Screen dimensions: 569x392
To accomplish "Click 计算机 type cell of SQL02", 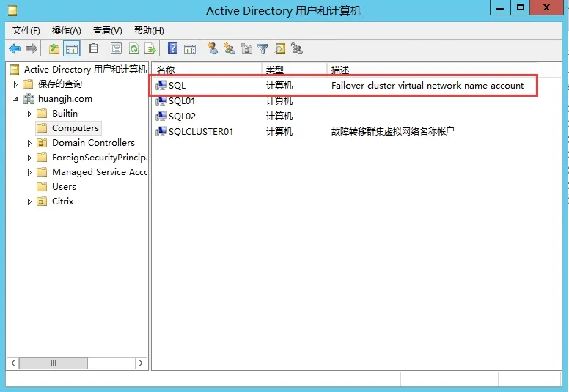I will click(x=279, y=116).
